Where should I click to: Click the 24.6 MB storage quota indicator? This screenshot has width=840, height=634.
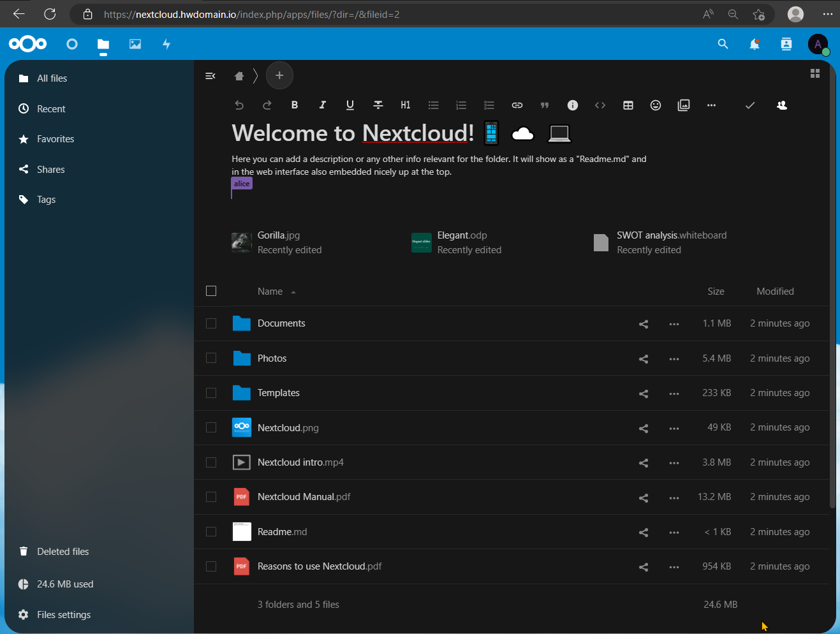[64, 584]
